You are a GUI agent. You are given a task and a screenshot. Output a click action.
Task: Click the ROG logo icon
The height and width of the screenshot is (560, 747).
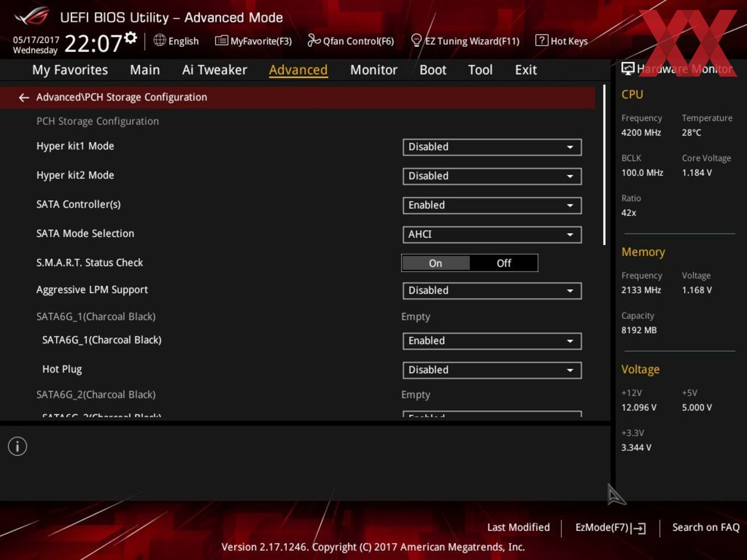click(32, 16)
